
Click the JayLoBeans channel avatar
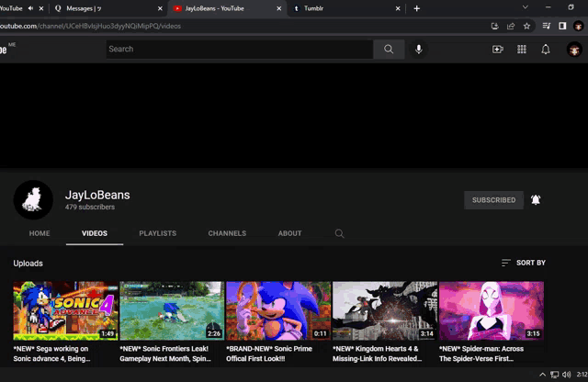click(33, 200)
